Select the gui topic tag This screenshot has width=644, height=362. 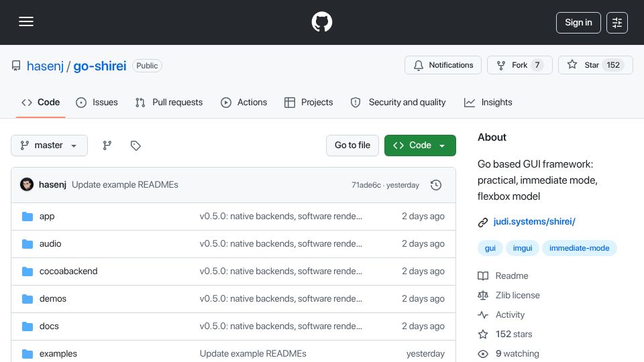point(490,248)
